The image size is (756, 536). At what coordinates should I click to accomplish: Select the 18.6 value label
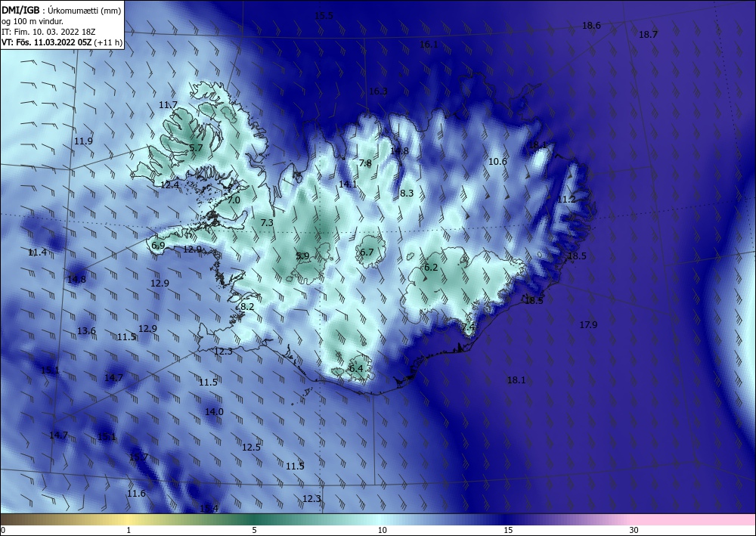pos(592,26)
